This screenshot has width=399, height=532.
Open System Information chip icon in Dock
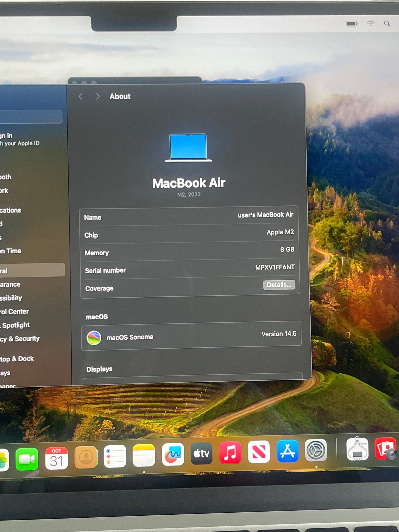coord(358,449)
